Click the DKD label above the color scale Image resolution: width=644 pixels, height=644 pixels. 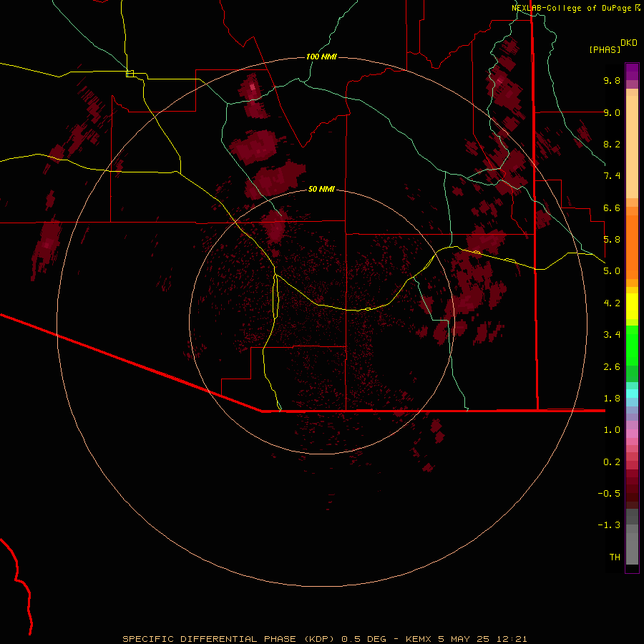[629, 43]
